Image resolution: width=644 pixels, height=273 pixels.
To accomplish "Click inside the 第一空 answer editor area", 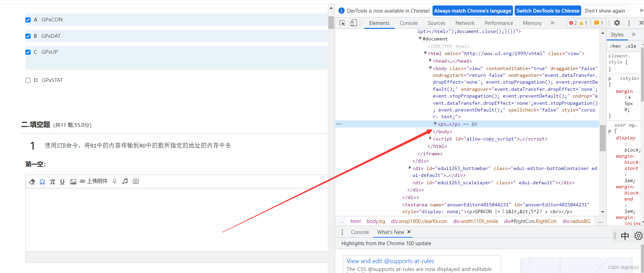I will (x=177, y=220).
